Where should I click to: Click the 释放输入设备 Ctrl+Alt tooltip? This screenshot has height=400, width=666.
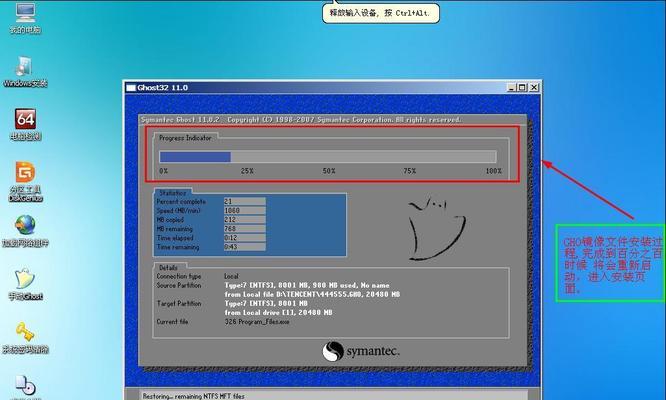(x=381, y=13)
